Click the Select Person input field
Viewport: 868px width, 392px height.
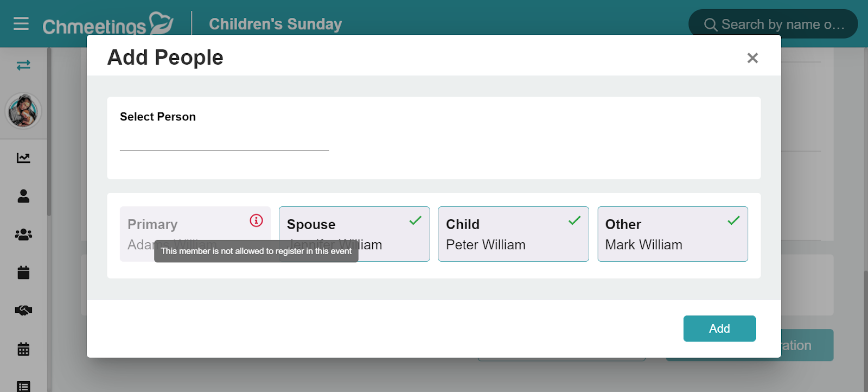tap(224, 141)
